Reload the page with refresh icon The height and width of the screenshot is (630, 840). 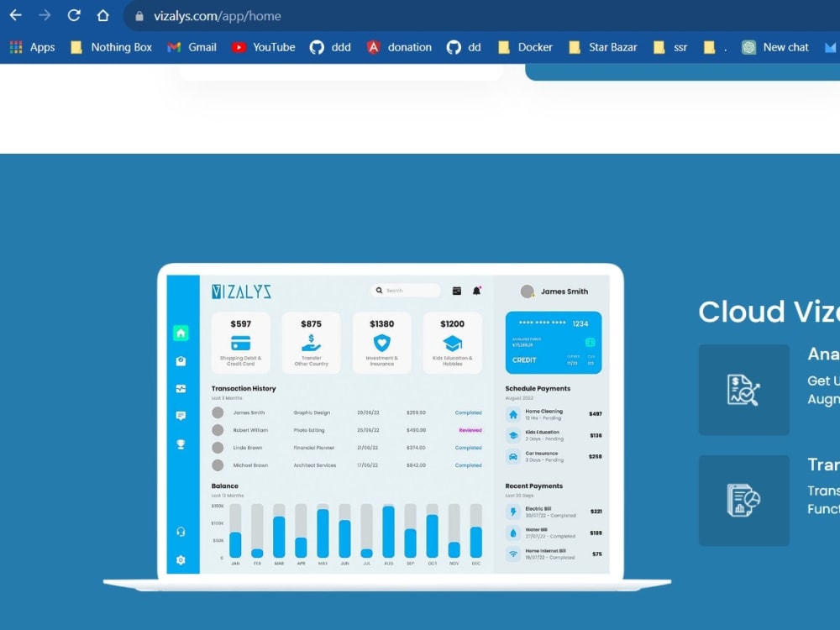[x=74, y=15]
